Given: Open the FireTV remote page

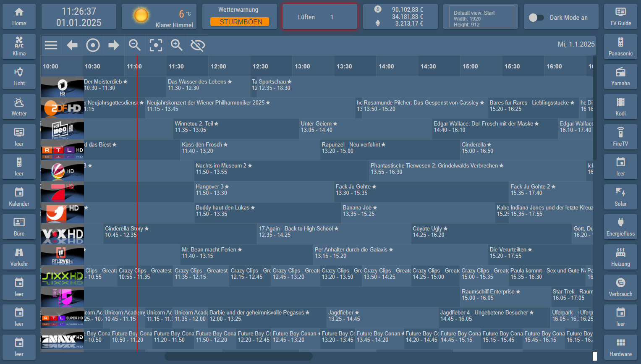Looking at the screenshot, I should [620, 137].
